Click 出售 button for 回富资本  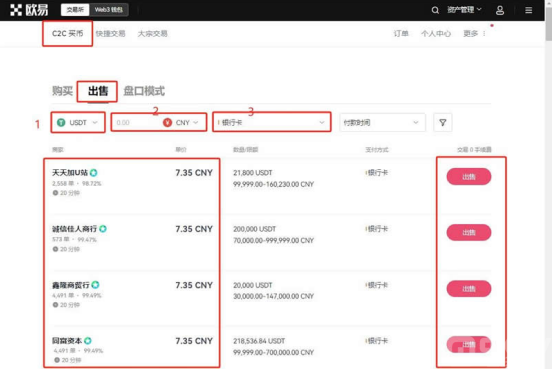pos(469,344)
